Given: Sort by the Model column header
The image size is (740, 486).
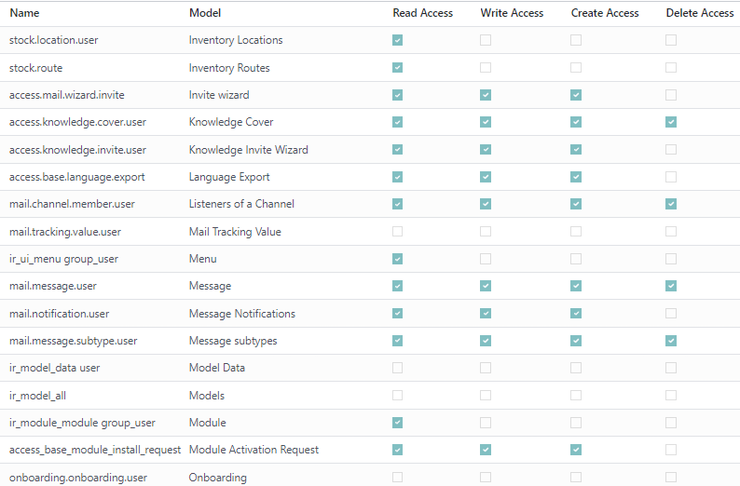Looking at the screenshot, I should pos(205,13).
